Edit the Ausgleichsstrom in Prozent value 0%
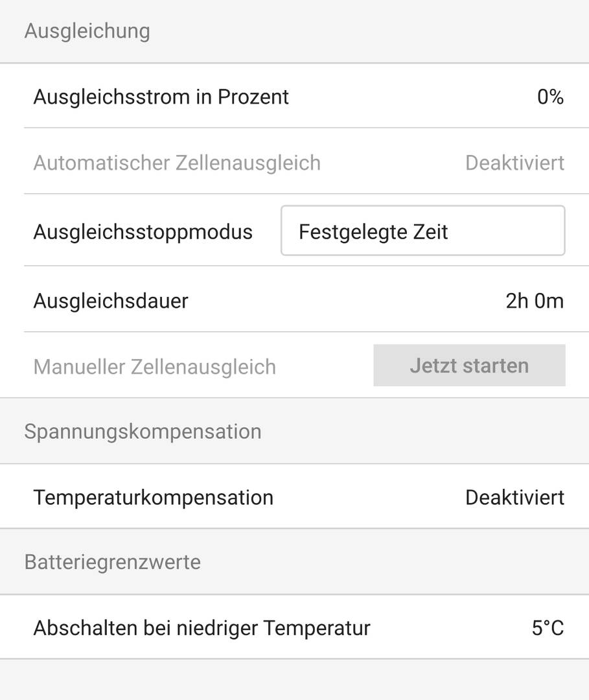Viewport: 589px width, 700px height. click(x=550, y=97)
